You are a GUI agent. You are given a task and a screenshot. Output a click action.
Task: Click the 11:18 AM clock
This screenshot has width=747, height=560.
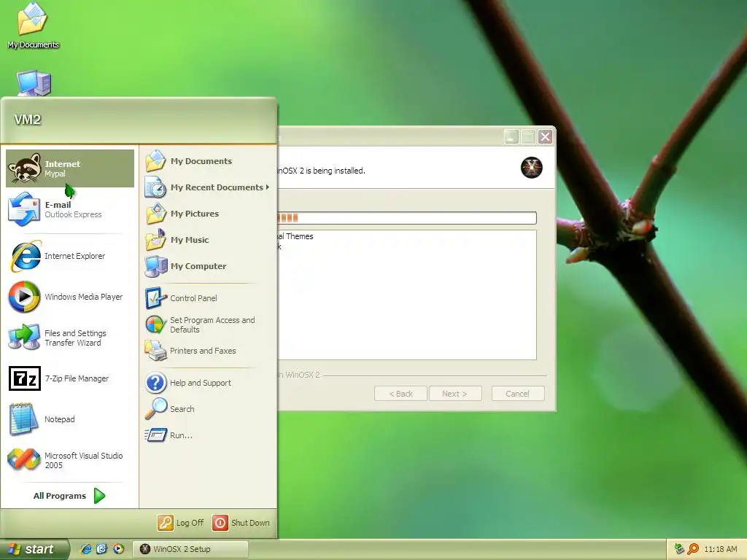pyautogui.click(x=720, y=549)
